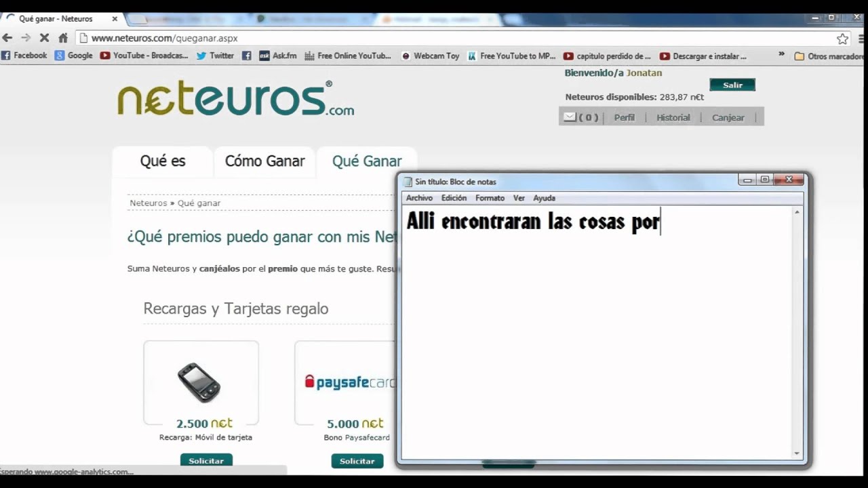
Task: Open the Otros marcadores folder
Action: [x=831, y=56]
